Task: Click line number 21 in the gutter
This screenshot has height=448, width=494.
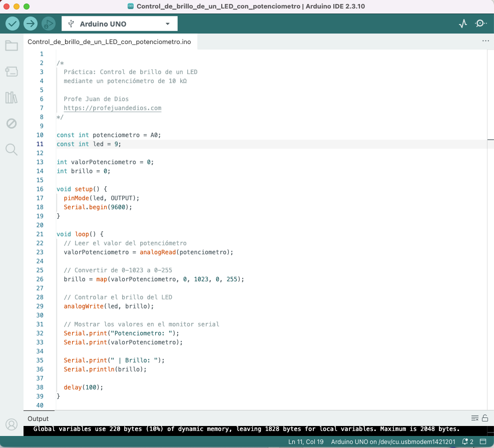Action: [x=40, y=234]
